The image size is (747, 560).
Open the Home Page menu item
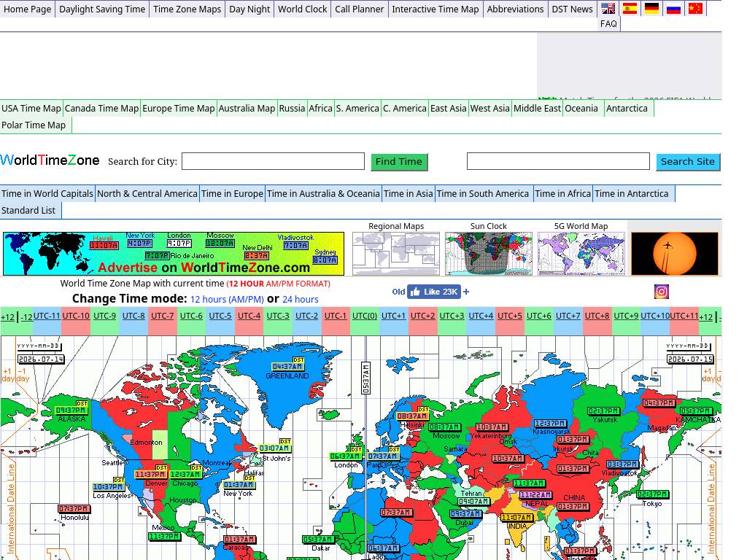tap(27, 9)
